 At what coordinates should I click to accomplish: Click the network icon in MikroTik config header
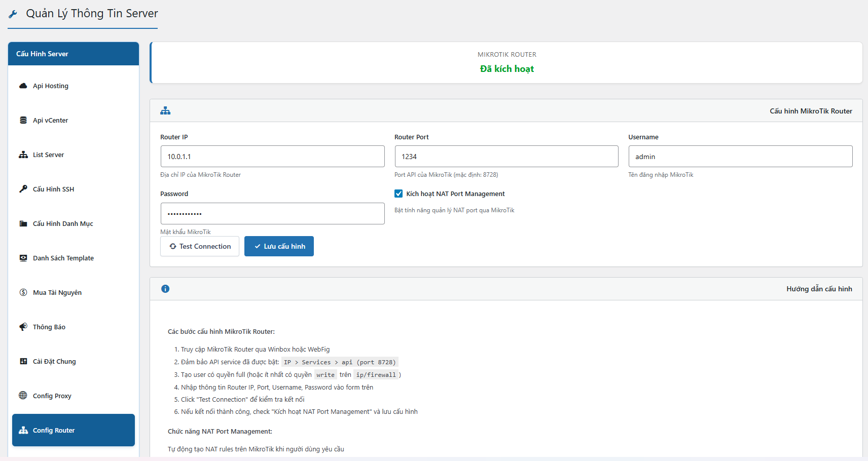pos(165,111)
